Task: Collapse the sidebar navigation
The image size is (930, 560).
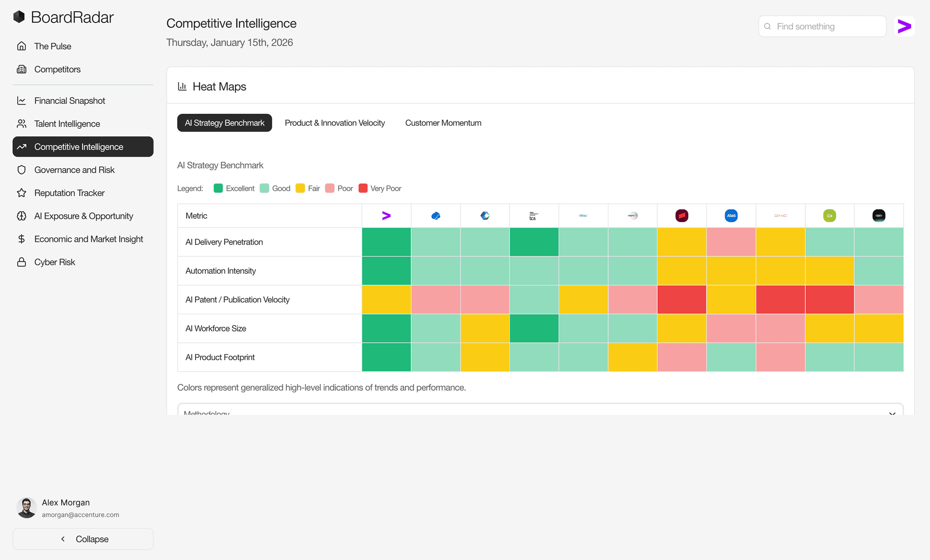Action: pos(83,539)
